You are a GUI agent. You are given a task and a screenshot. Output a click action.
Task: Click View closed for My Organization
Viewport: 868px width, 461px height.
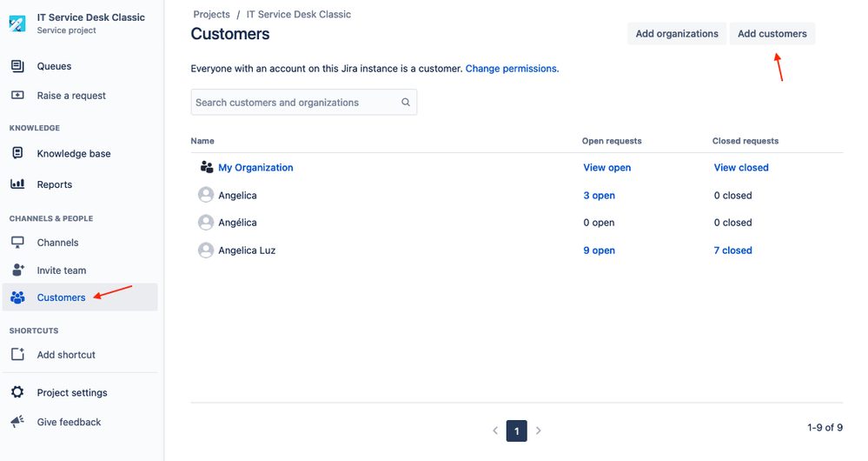click(741, 167)
